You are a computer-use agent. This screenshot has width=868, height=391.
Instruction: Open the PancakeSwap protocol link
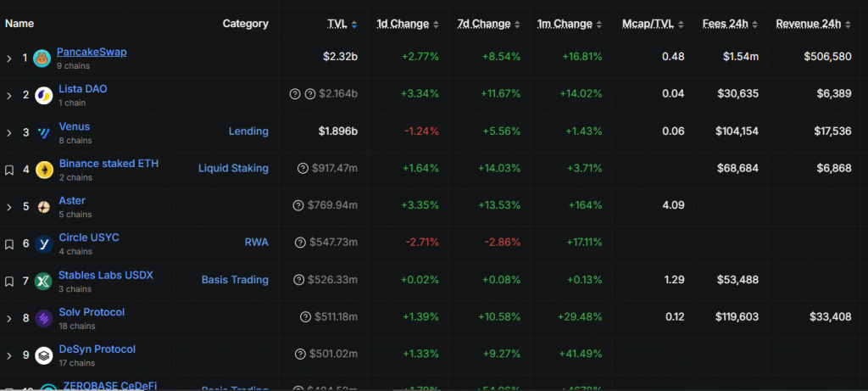(x=92, y=52)
